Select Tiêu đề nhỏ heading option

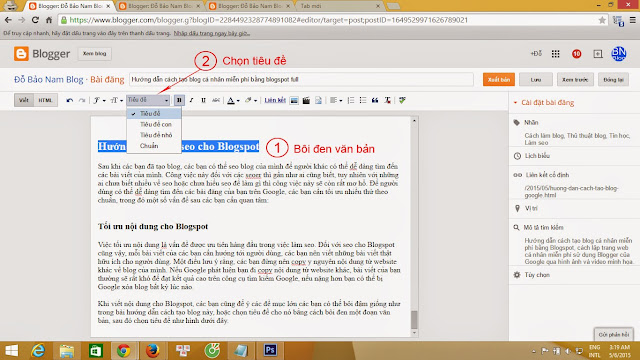tap(154, 135)
